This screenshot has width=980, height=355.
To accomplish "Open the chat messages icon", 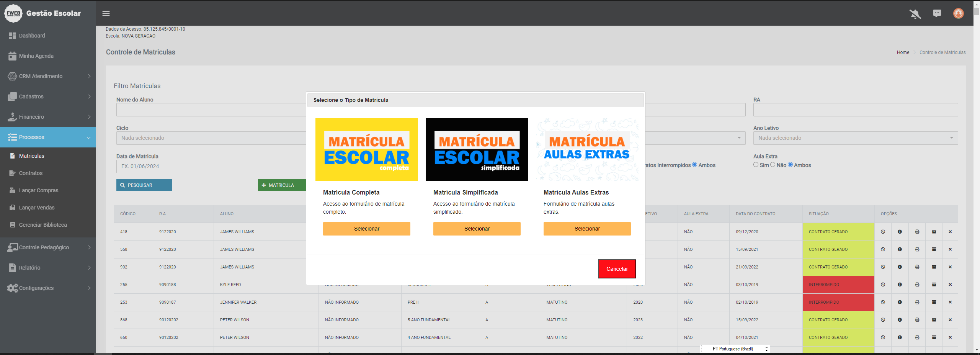I will (937, 13).
